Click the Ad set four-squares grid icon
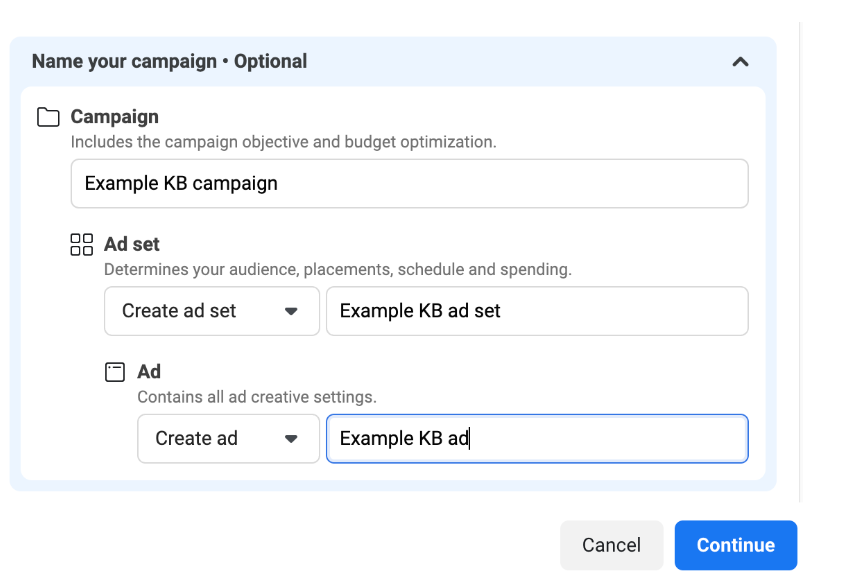Viewport: 842px width, 587px height. (x=82, y=244)
